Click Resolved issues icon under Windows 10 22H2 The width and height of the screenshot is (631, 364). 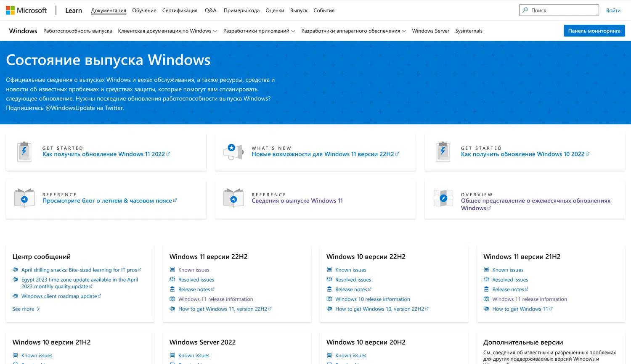[329, 280]
